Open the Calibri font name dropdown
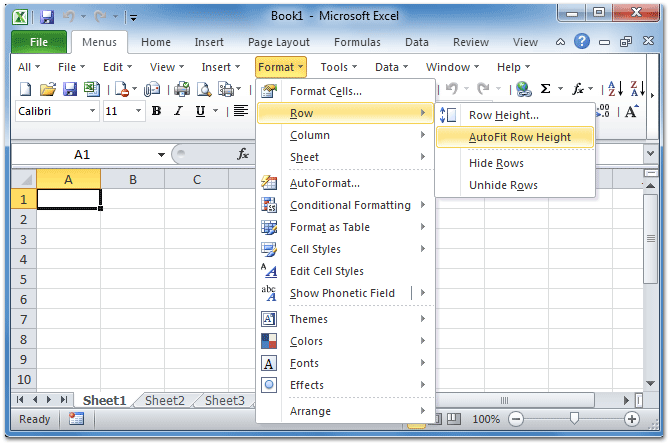Image resolution: width=670 pixels, height=445 pixels. [93, 111]
